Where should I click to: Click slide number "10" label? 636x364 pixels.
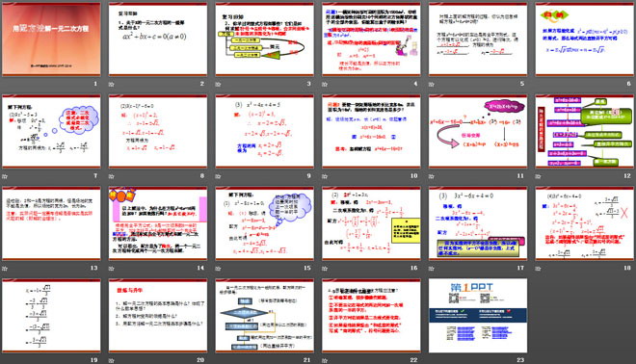pyautogui.click(x=413, y=176)
